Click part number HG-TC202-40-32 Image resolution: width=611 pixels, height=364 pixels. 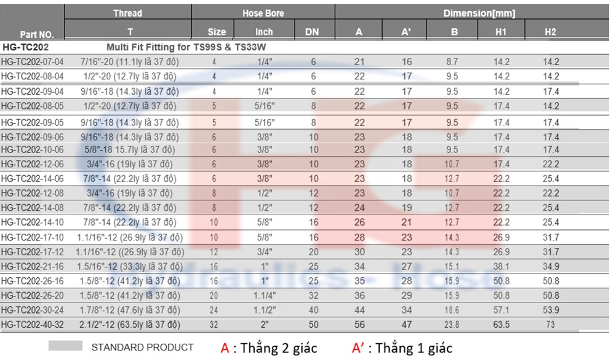[33, 324]
